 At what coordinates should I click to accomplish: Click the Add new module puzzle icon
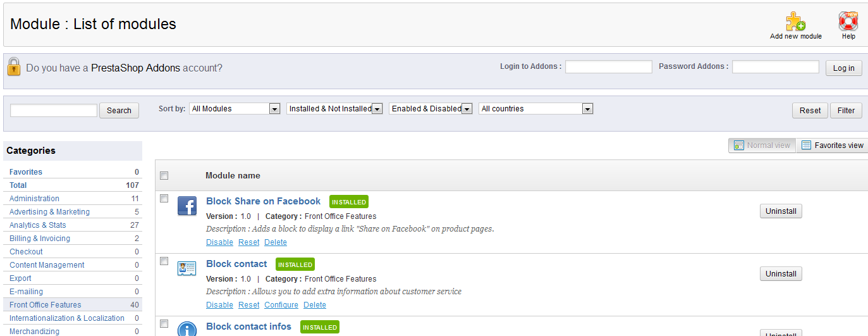tap(795, 22)
